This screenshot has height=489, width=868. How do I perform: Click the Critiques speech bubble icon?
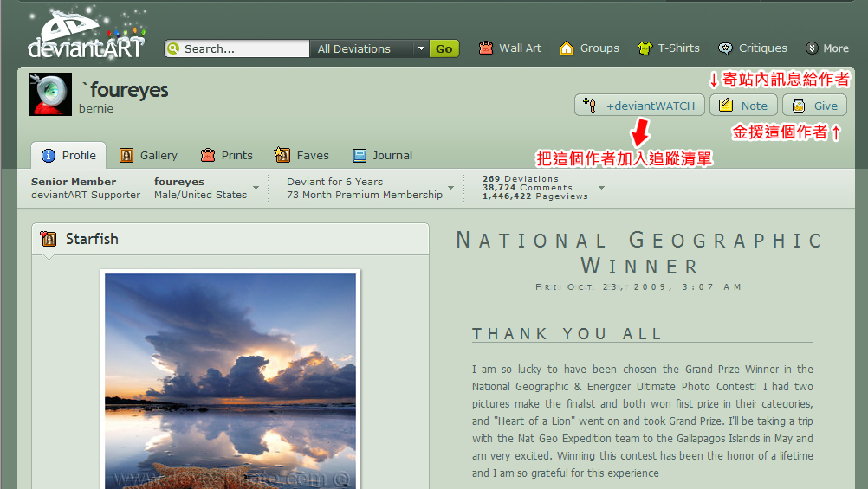pos(724,48)
